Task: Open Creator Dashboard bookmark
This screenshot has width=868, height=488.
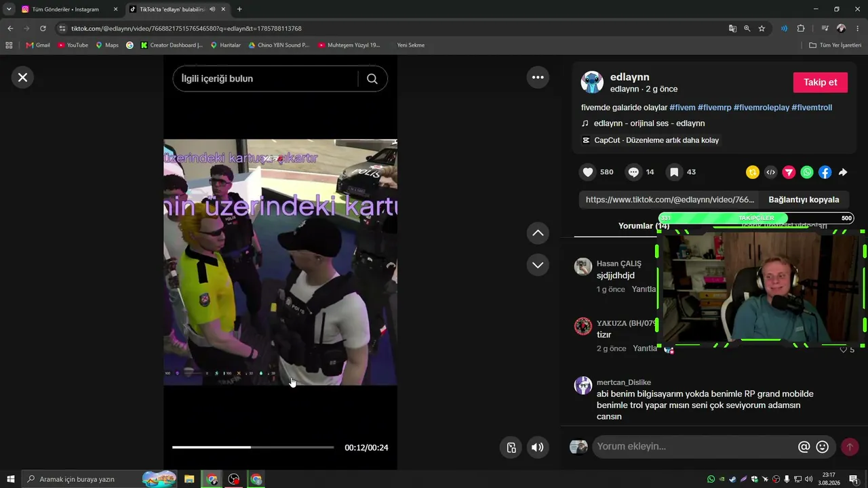Action: 172,45
